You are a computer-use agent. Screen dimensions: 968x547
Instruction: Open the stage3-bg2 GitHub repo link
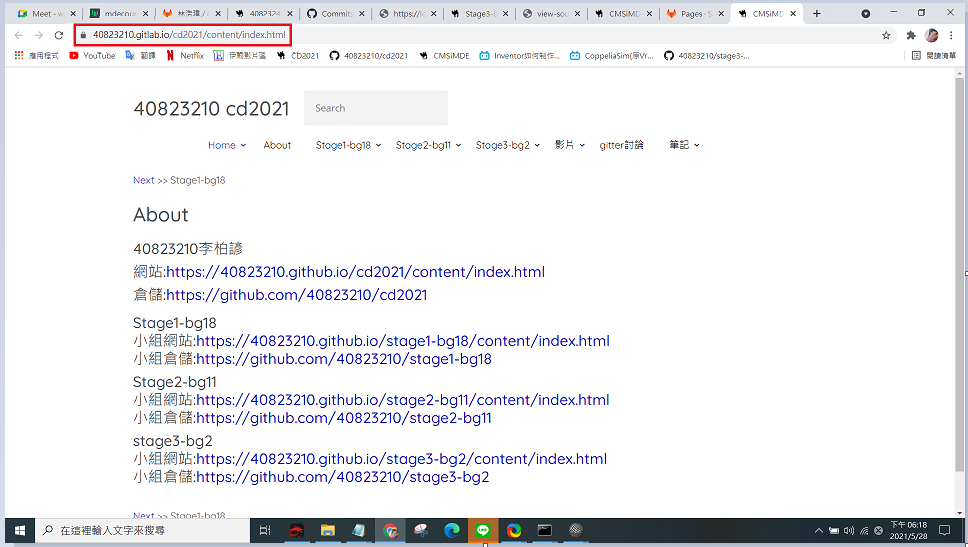coord(343,477)
